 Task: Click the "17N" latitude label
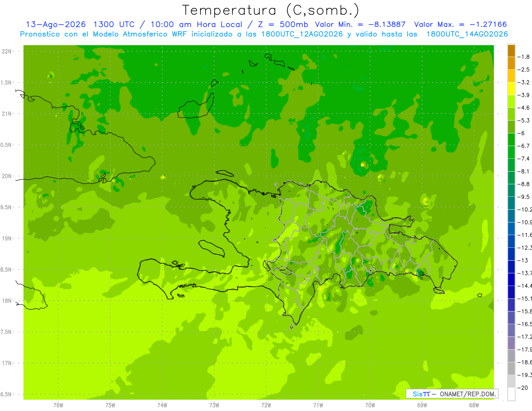[x=7, y=363]
